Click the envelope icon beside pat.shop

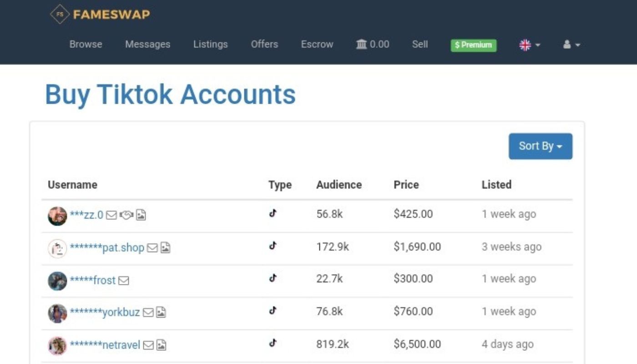click(152, 248)
